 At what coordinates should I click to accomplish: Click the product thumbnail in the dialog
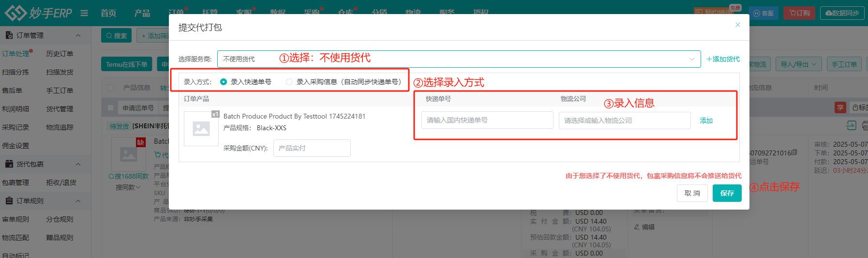point(201,128)
